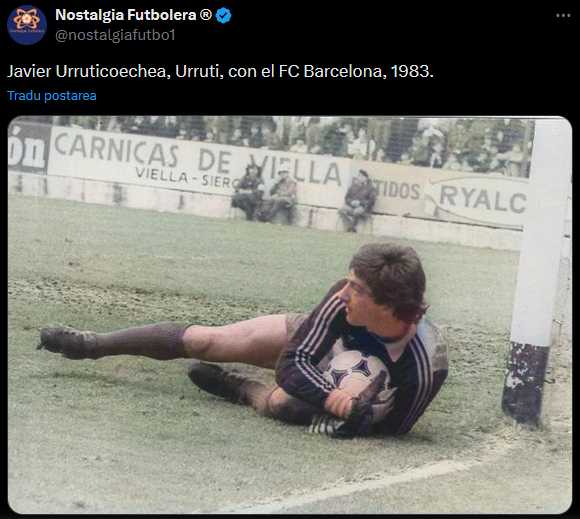Click the 'RYALC' banner in the photo
The image size is (580, 519).
481,200
